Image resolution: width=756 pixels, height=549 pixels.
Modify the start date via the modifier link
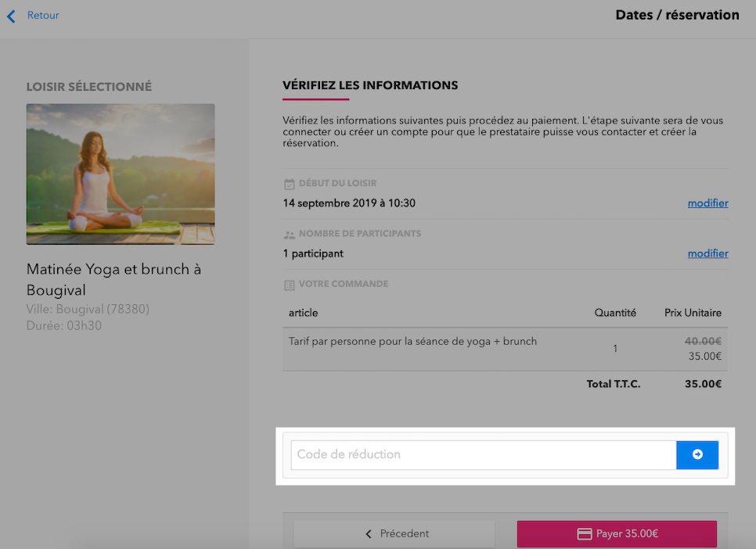pyautogui.click(x=707, y=203)
